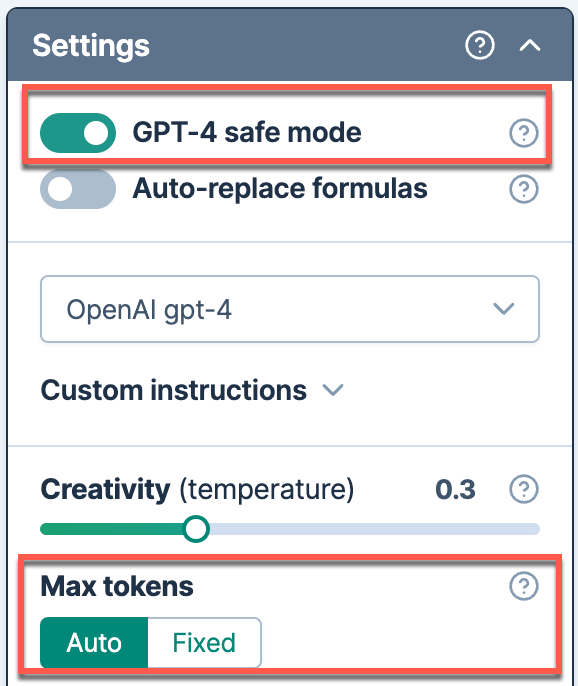
Task: Click the chevron next to Custom instructions
Action: point(333,389)
